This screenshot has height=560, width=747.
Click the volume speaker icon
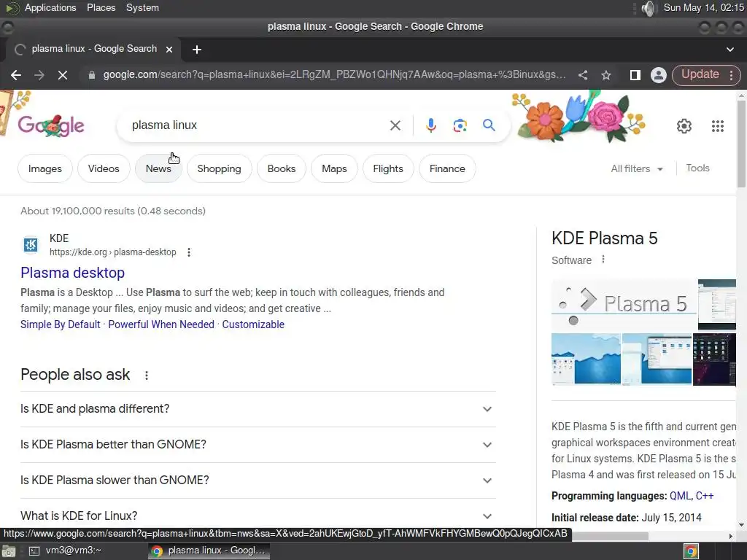pyautogui.click(x=648, y=8)
